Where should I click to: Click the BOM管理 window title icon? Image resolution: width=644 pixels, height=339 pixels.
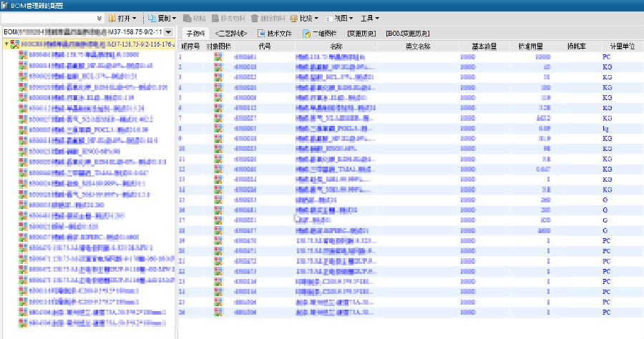click(x=6, y=5)
